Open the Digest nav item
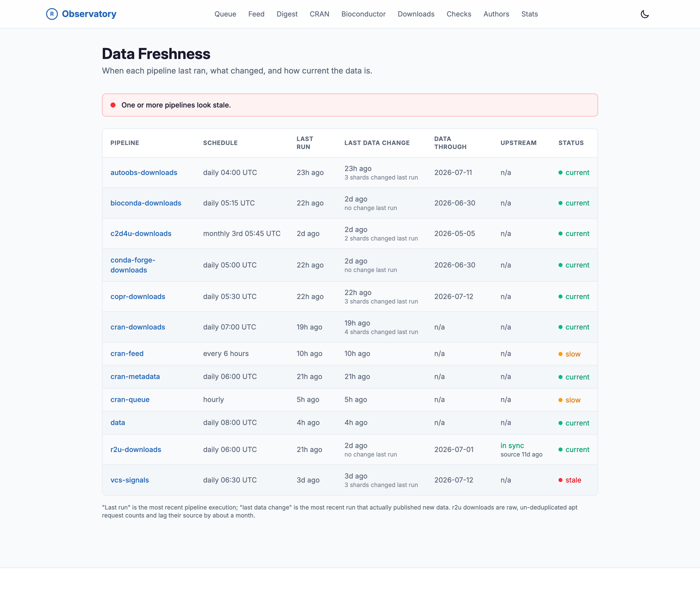700x590 pixels. point(287,14)
